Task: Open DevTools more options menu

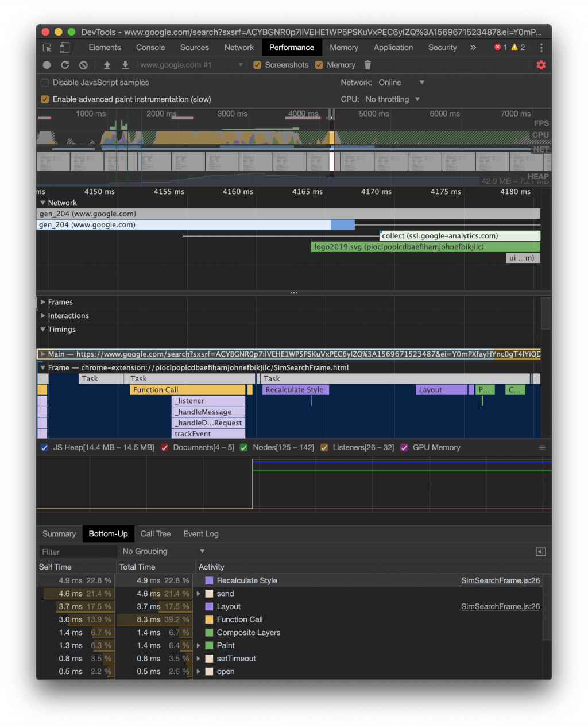Action: 541,48
